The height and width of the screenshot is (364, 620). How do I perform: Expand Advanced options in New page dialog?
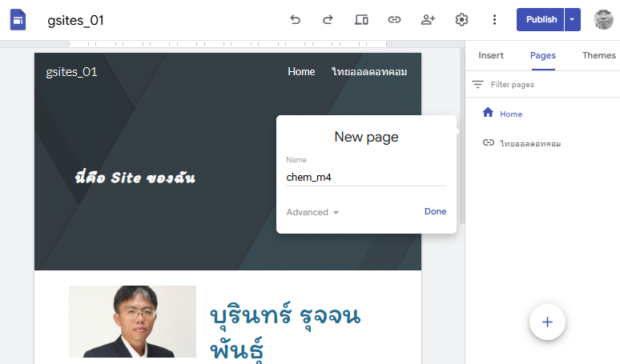coord(312,212)
